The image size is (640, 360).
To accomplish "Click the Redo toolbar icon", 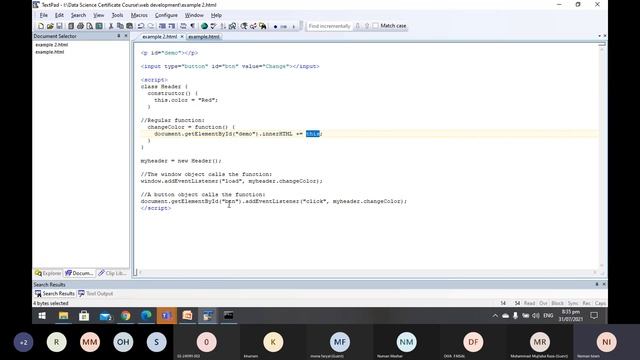I will (150, 26).
